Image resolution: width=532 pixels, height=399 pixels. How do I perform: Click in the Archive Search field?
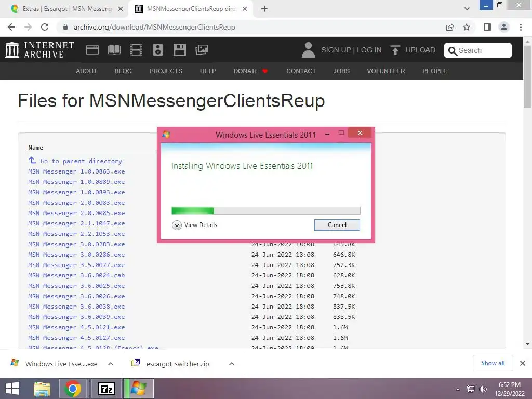click(478, 50)
